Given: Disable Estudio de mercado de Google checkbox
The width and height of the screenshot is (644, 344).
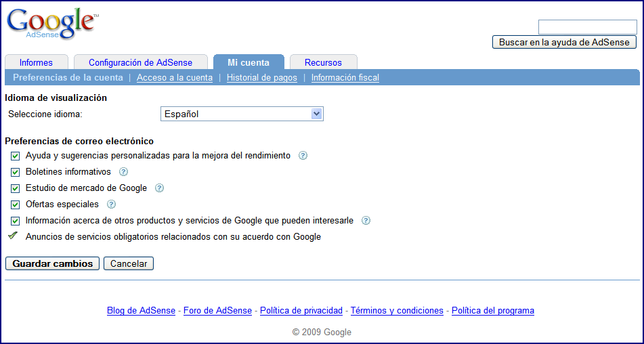Looking at the screenshot, I should coord(16,188).
